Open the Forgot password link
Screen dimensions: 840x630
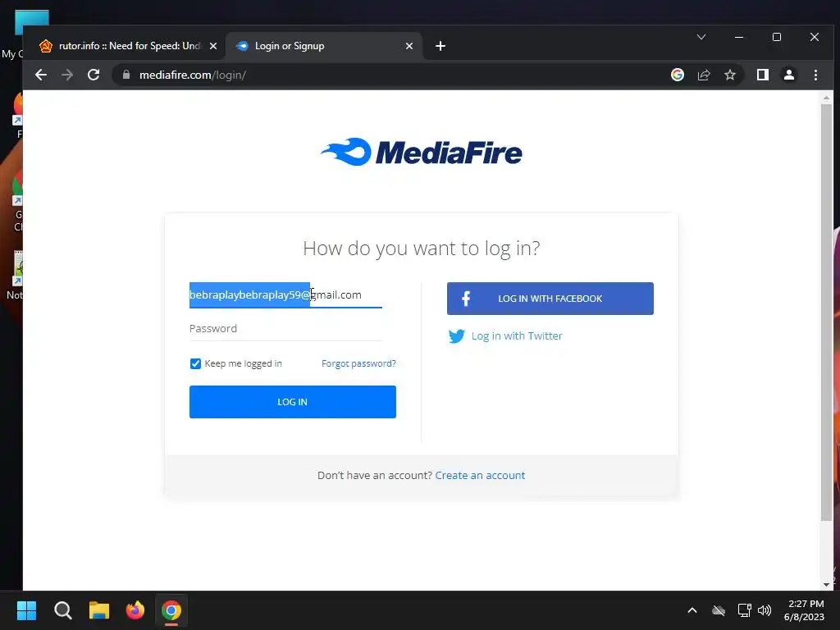click(358, 363)
